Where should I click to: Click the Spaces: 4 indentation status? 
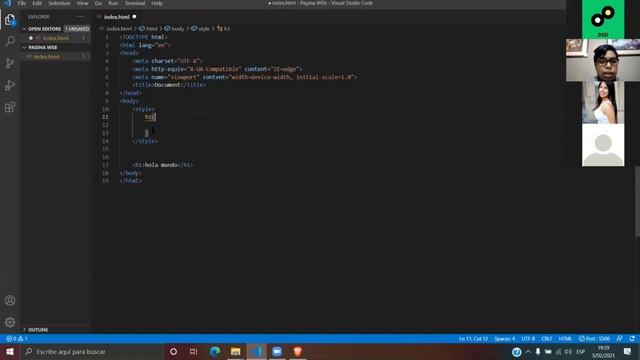coord(504,339)
